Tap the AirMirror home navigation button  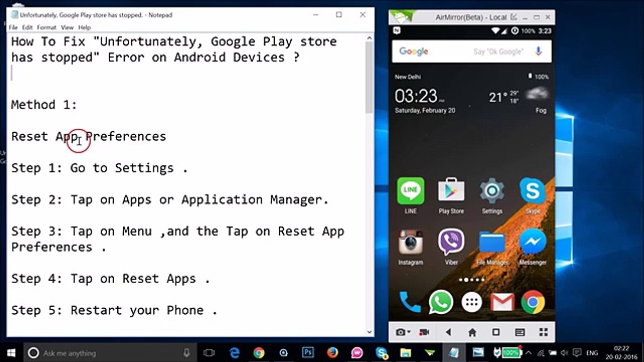pyautogui.click(x=472, y=332)
